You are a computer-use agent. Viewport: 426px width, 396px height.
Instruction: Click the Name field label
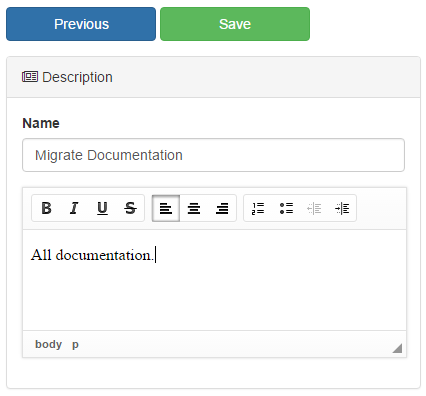[41, 123]
